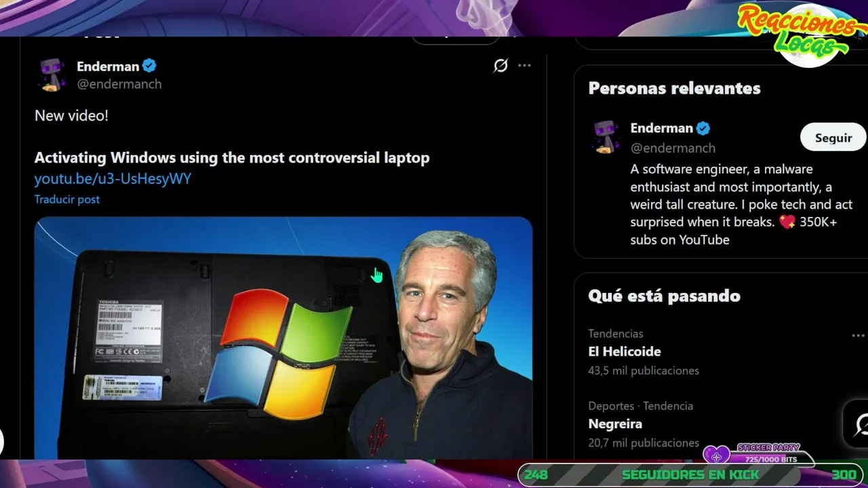868x488 pixels.
Task: Open the post's laptop image thumbnail
Action: click(x=283, y=338)
